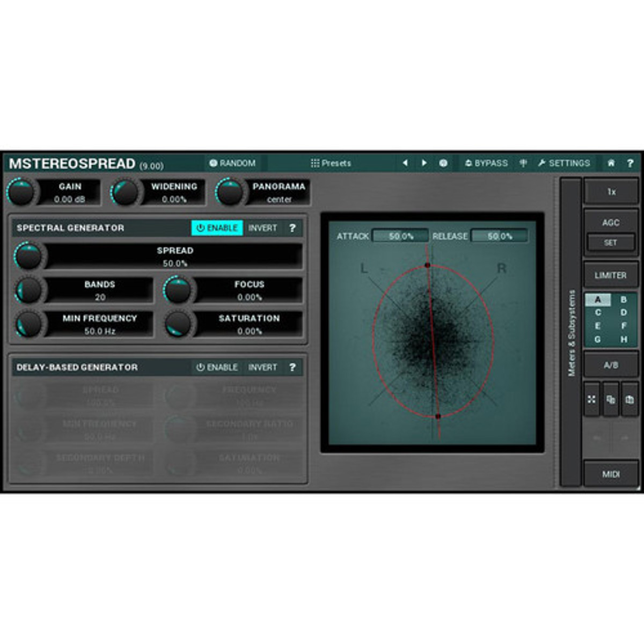644x644 pixels.
Task: Click the Spectral SATURATION value field
Action: pyautogui.click(x=250, y=331)
